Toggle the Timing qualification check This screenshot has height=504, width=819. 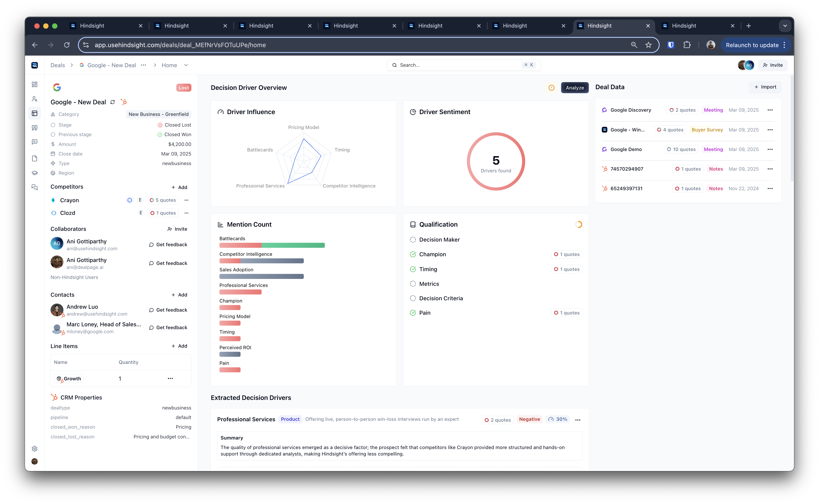413,269
